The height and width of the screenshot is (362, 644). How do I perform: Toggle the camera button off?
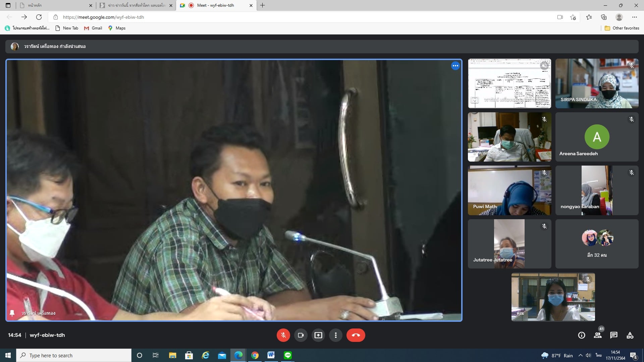coord(301,335)
